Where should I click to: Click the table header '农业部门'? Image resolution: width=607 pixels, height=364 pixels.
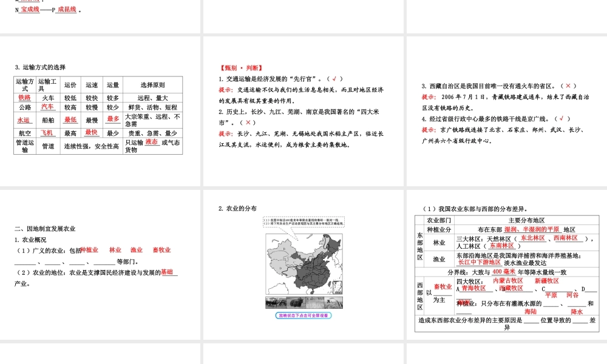(x=439, y=220)
